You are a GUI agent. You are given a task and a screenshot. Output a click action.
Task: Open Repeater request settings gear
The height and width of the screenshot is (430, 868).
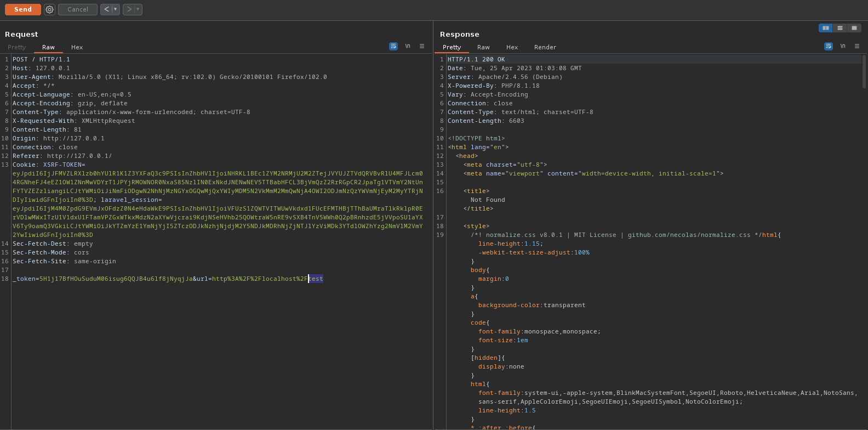49,9
